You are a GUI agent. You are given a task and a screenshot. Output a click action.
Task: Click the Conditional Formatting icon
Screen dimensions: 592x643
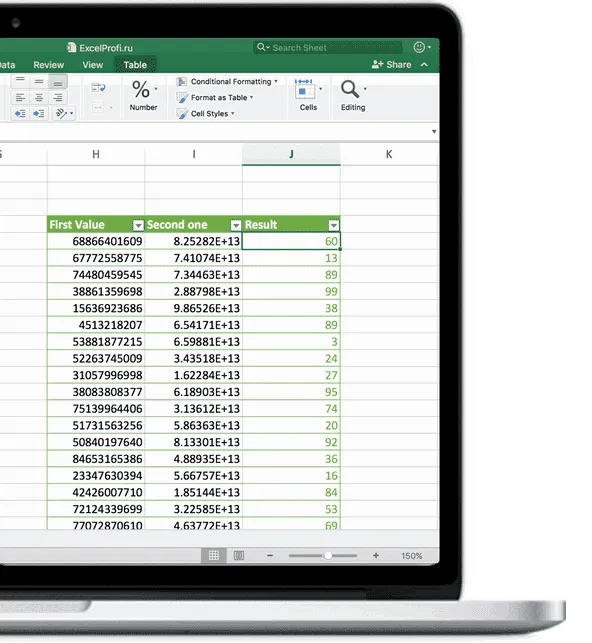[x=182, y=82]
